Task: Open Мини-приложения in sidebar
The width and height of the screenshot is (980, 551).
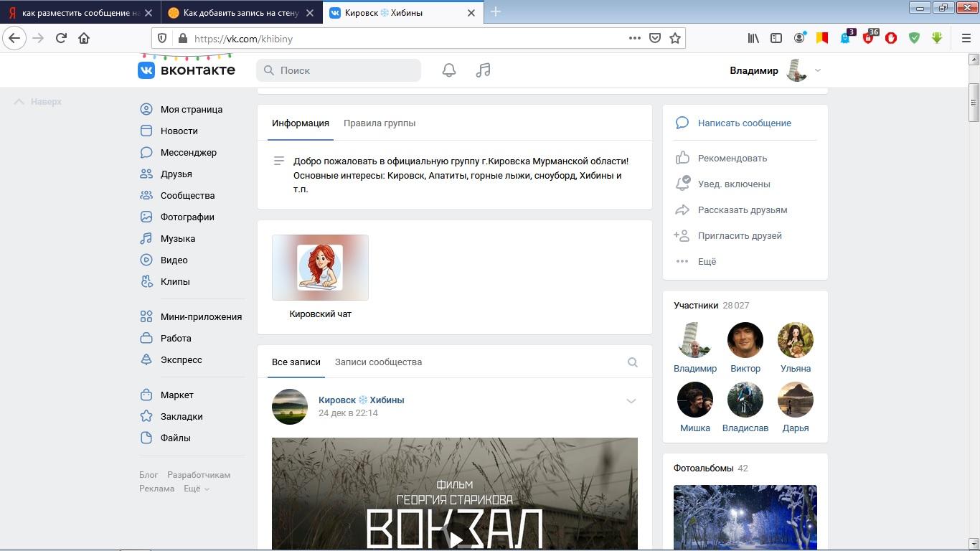Action: pos(201,316)
